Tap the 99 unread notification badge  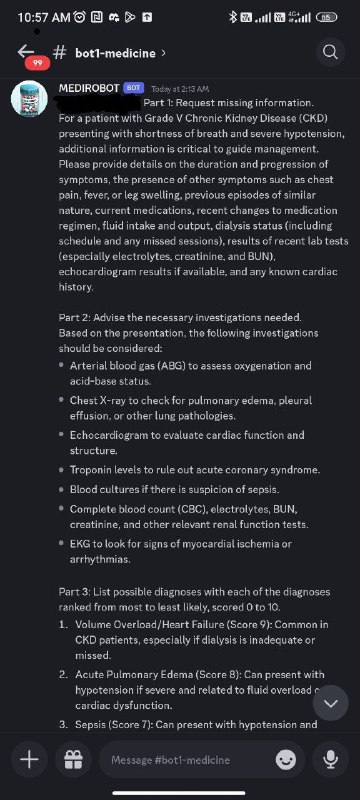37,63
